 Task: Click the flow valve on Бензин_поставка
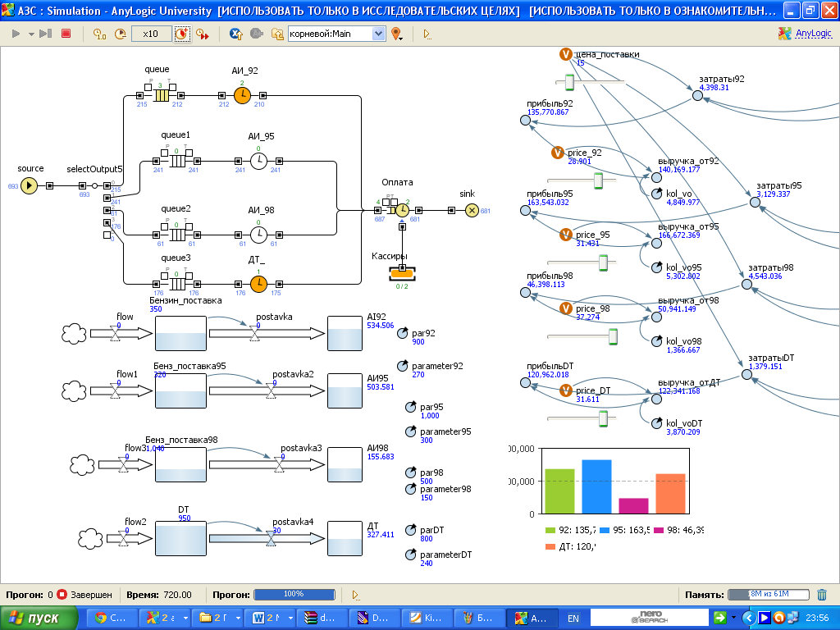coord(115,335)
